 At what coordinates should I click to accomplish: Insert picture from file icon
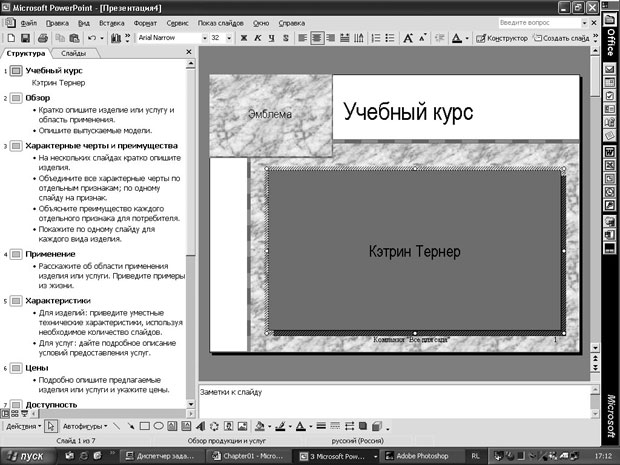(x=242, y=426)
